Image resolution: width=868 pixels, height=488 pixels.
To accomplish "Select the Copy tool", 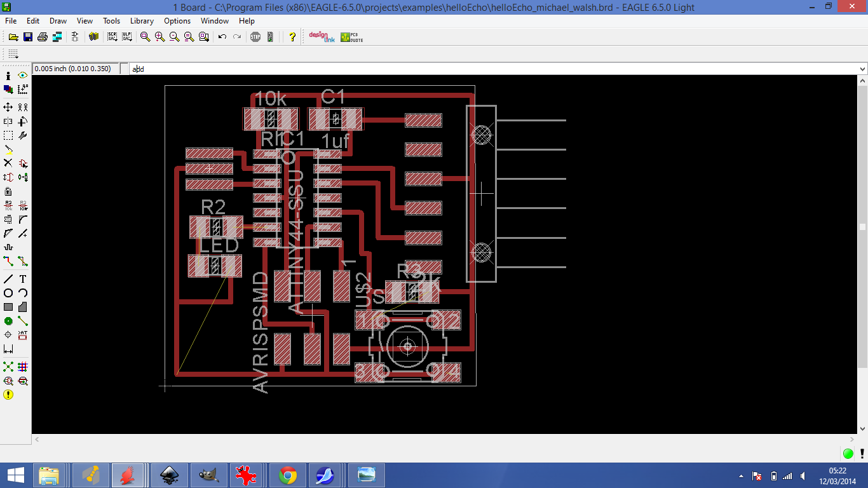I will [x=23, y=107].
